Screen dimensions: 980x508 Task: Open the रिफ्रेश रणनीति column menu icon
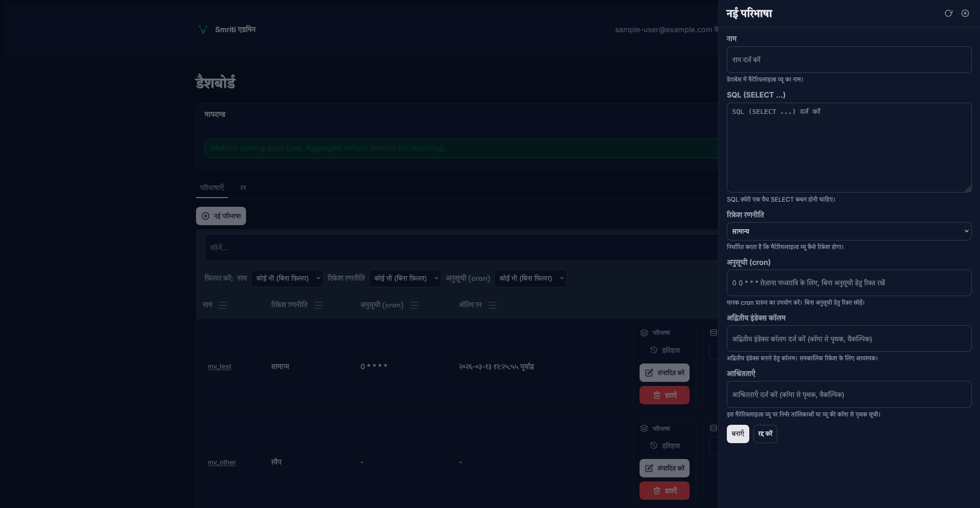[x=318, y=305]
